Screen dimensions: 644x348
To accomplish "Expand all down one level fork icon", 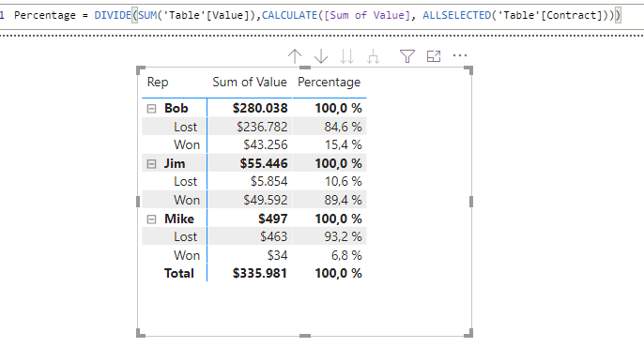I will (373, 56).
